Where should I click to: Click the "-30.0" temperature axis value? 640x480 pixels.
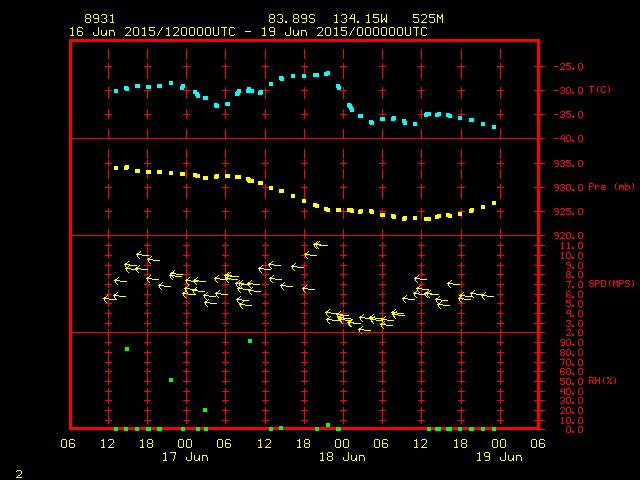569,91
